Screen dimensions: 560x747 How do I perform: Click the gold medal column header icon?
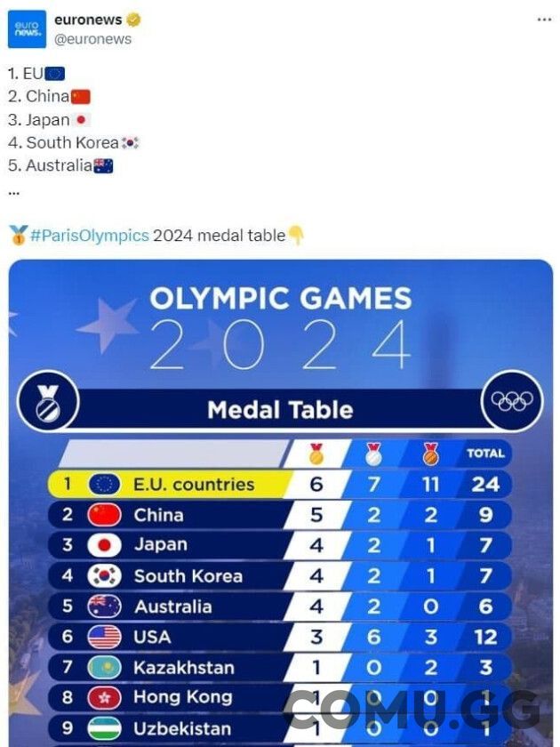316,454
